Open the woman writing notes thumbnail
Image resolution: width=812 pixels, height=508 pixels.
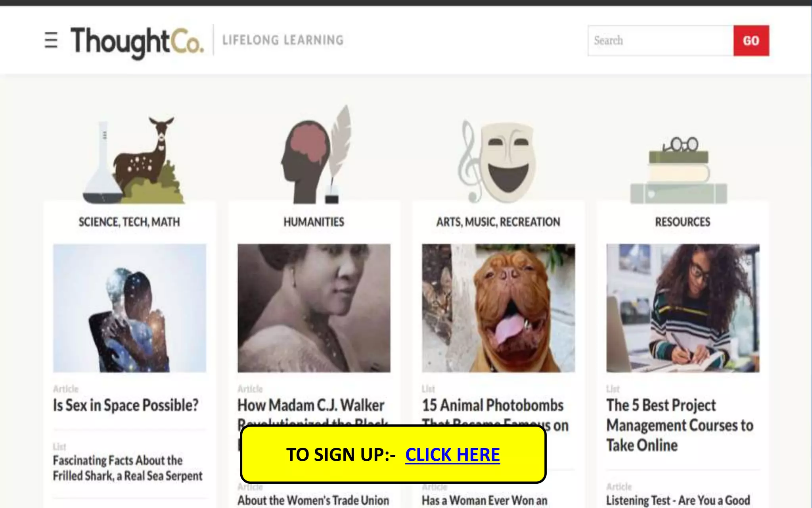[x=683, y=308]
